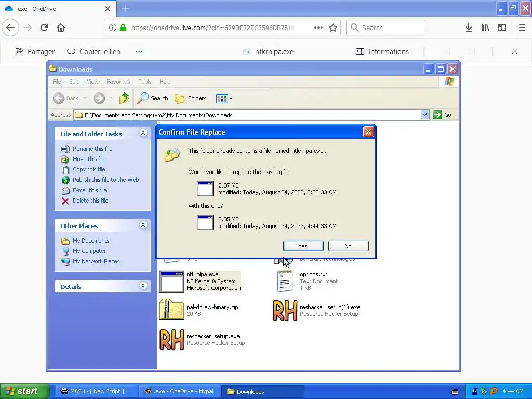
Task: Open the Favorites menu
Action: (x=118, y=82)
